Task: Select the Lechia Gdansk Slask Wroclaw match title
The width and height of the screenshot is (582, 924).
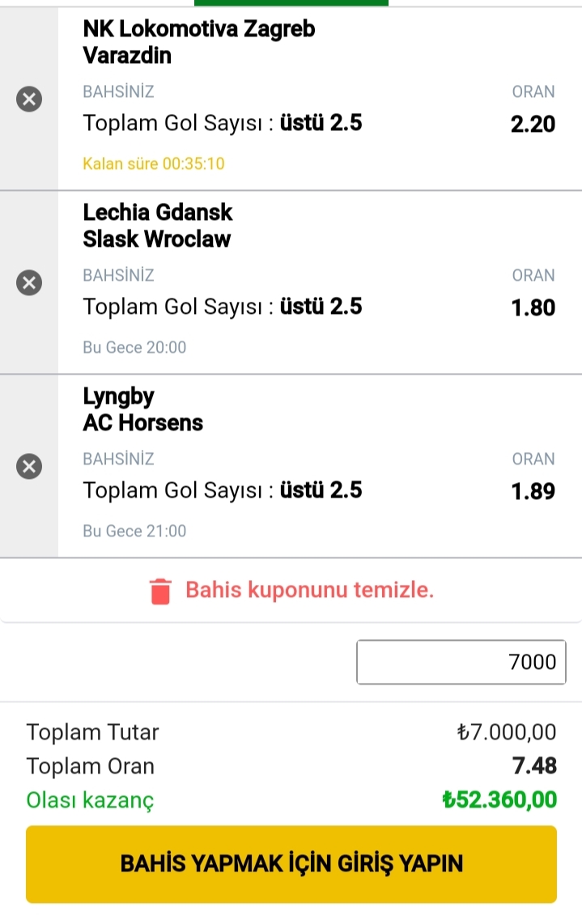Action: 158,226
